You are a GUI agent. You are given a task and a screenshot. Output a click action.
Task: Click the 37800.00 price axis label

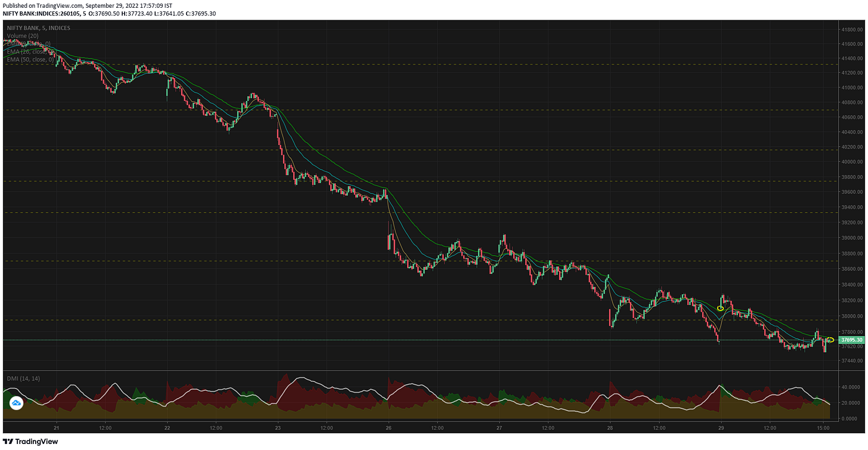(851, 332)
